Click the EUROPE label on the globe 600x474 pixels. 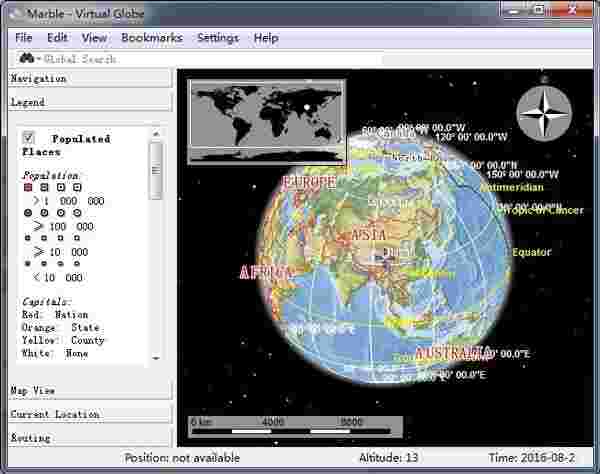pos(309,184)
